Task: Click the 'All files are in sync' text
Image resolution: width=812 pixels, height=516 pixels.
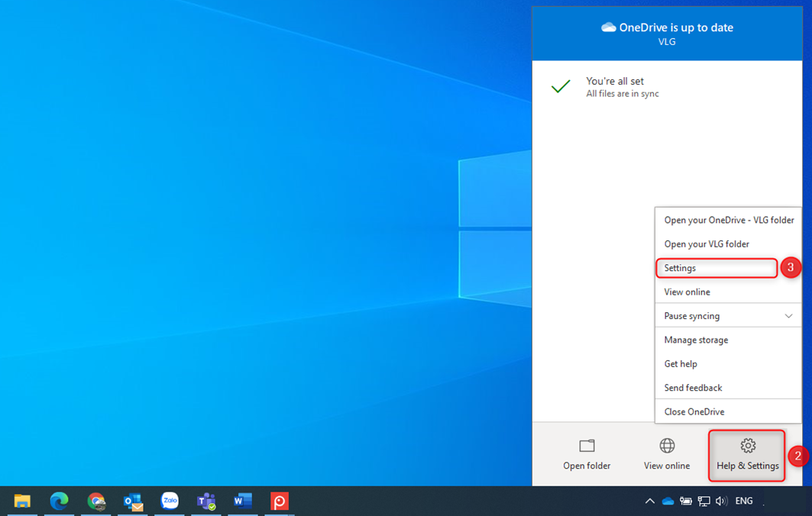Action: (x=623, y=94)
